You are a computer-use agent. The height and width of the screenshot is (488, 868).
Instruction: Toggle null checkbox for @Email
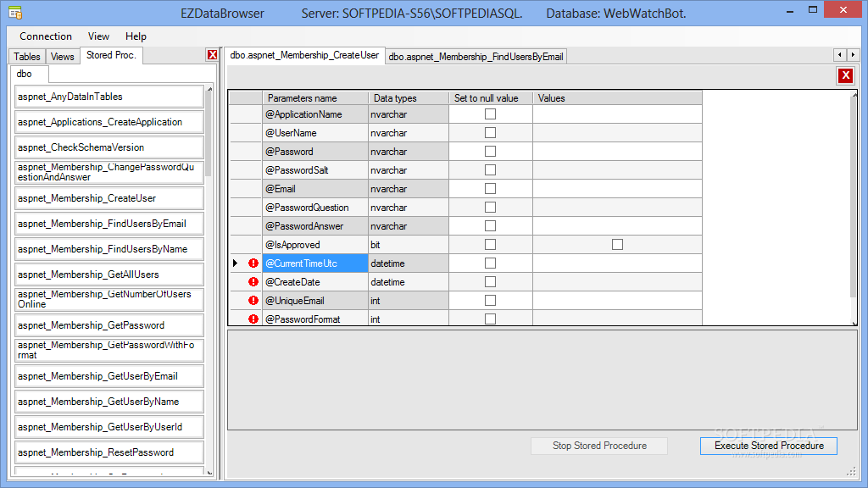click(x=491, y=189)
